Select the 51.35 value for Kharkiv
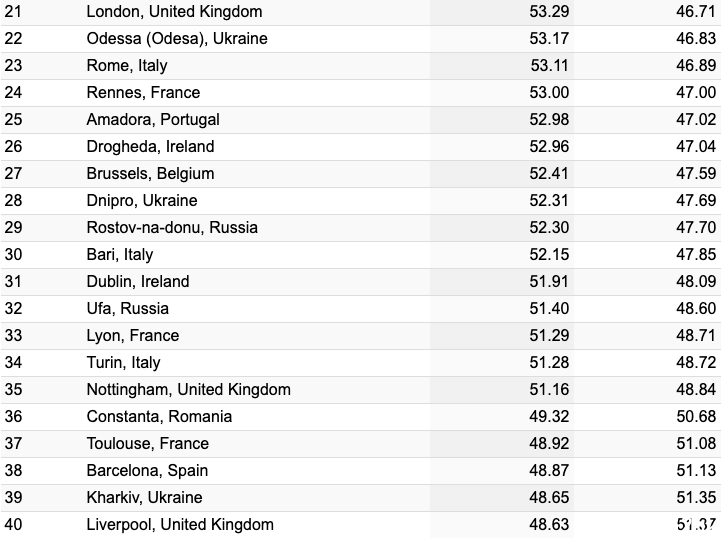Viewport: 724px width, 538px height. (696, 497)
